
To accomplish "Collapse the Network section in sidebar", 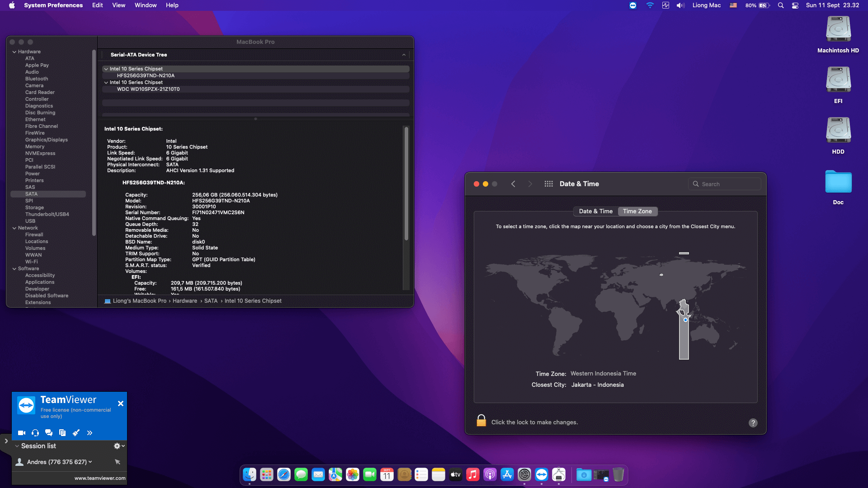I will click(14, 228).
